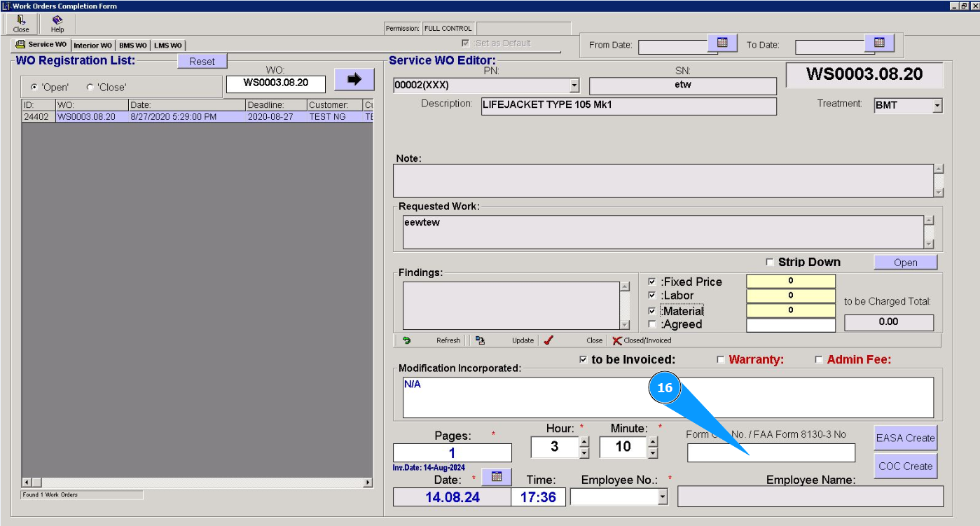Image resolution: width=980 pixels, height=526 pixels.
Task: Click the Agreed amount input field
Action: pos(791,325)
